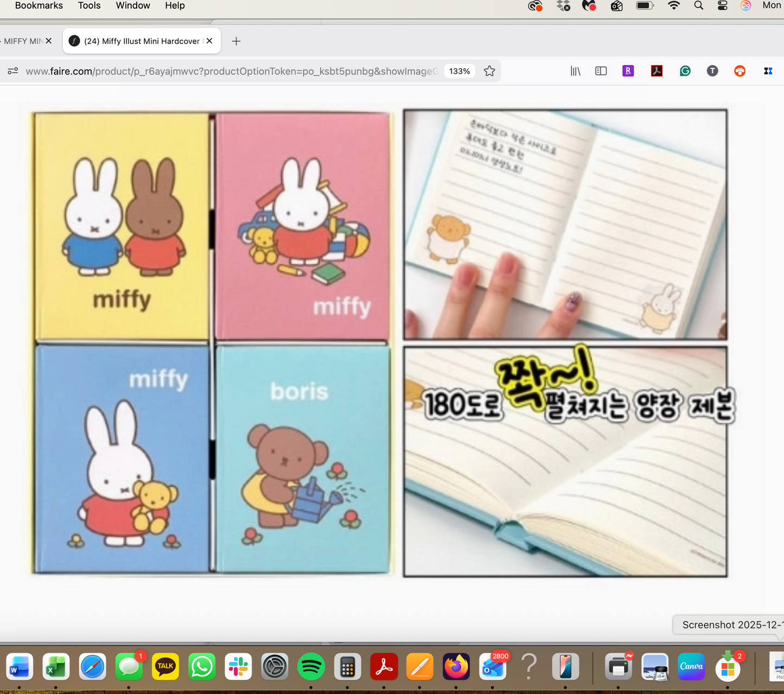Click the open lined notebook photo with fingers
The image size is (784, 694).
(565, 225)
